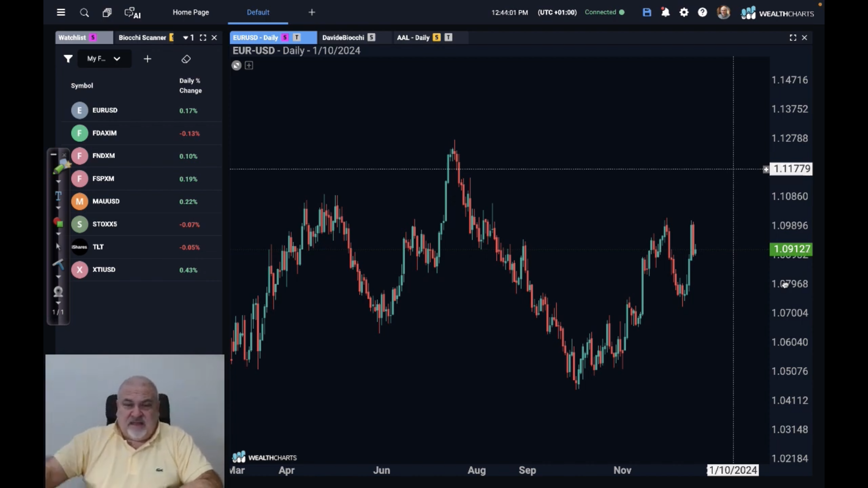Expand the Text tool options arrow
Image resolution: width=868 pixels, height=488 pixels.
pos(58,208)
